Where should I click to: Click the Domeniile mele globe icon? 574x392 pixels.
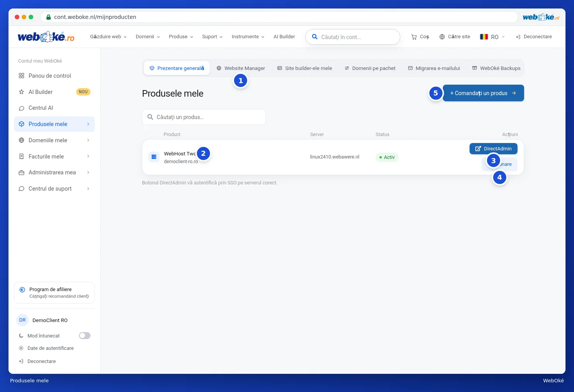coord(22,140)
